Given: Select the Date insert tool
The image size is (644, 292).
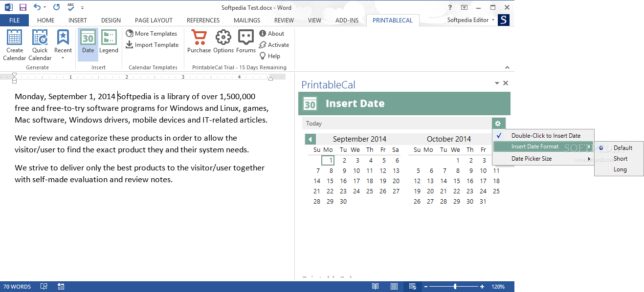Looking at the screenshot, I should pos(88,45).
